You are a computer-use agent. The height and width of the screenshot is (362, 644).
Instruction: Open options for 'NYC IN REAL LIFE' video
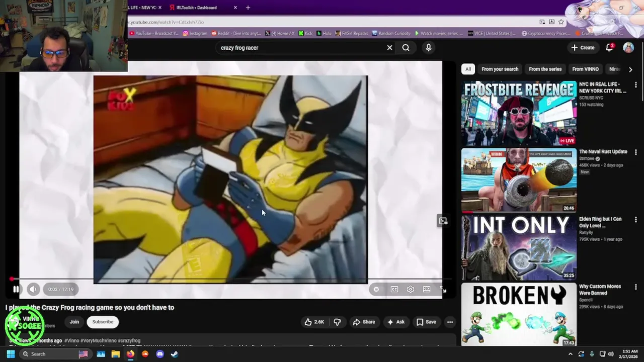[x=636, y=85]
